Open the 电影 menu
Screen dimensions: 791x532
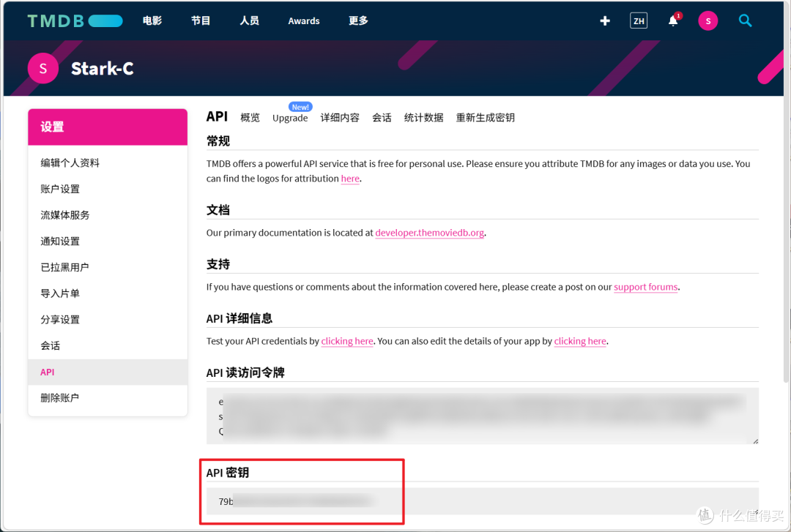152,20
